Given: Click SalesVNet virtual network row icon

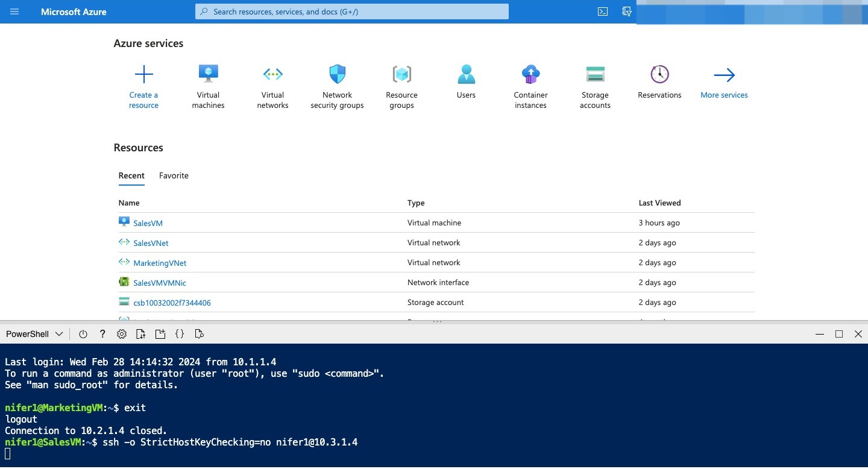Looking at the screenshot, I should [124, 242].
